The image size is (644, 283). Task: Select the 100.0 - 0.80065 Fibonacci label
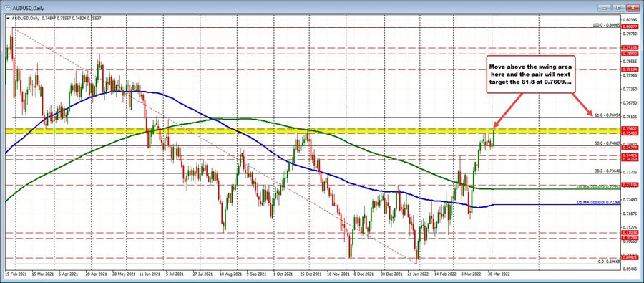point(607,25)
